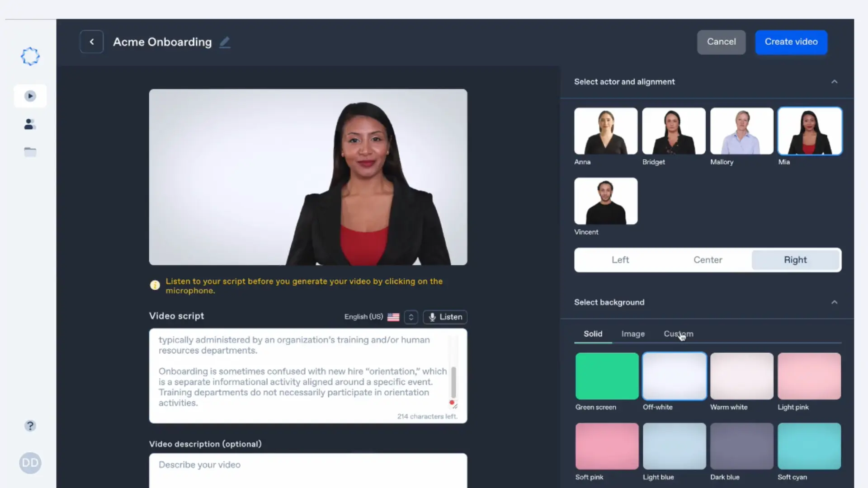Choose the Green screen background swatch
The height and width of the screenshot is (488, 868).
coord(607,376)
